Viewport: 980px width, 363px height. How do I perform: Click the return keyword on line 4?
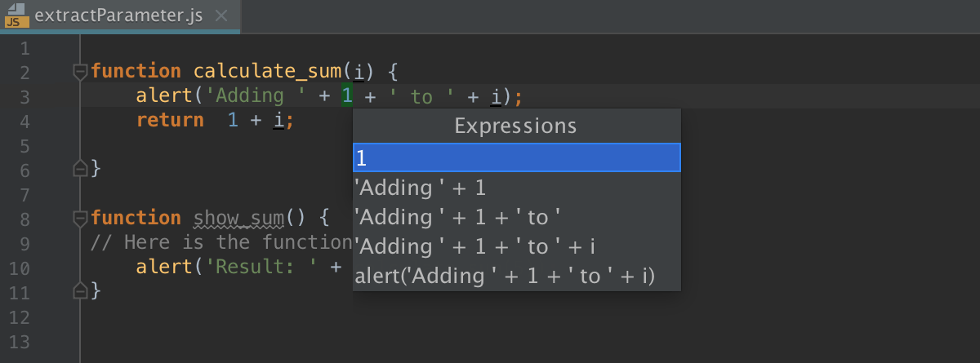[170, 121]
